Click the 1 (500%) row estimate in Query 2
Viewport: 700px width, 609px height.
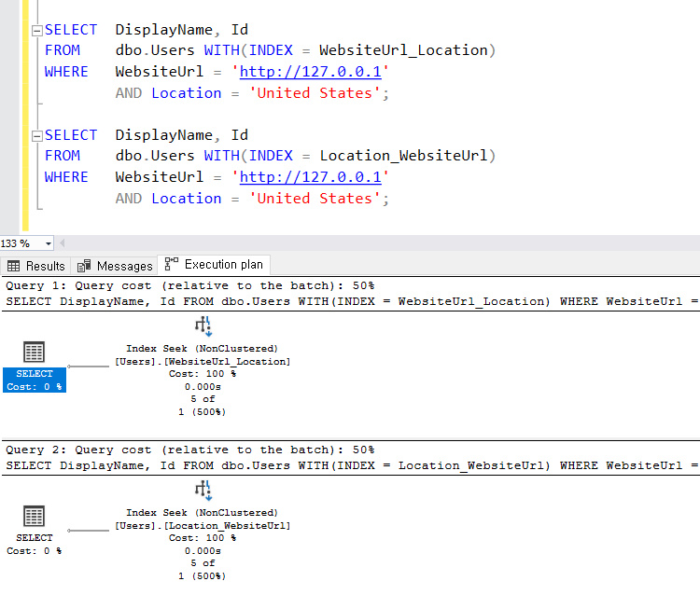point(203,576)
